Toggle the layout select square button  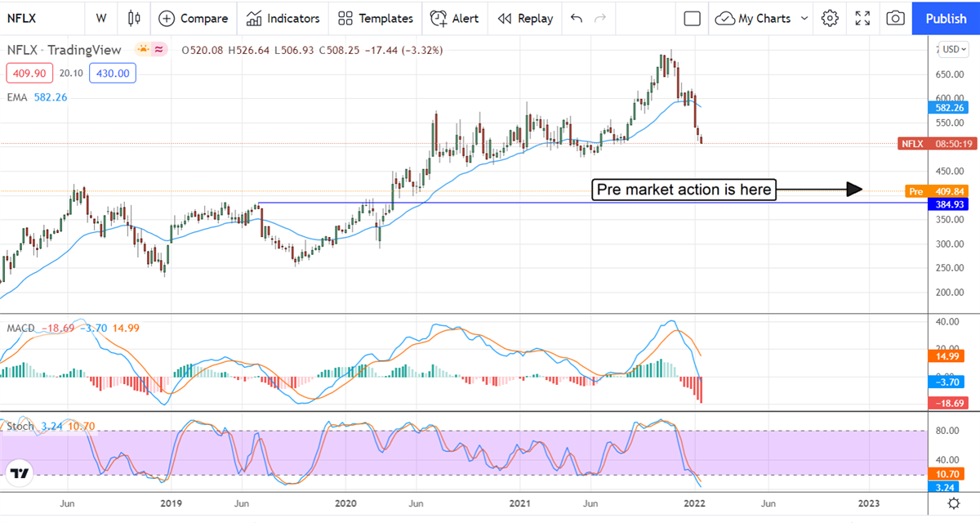click(693, 18)
